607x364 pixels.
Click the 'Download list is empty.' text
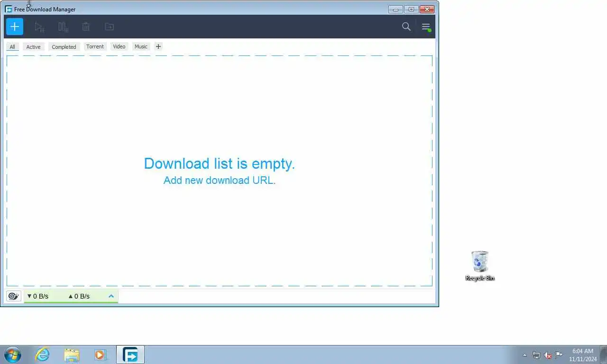[220, 164]
